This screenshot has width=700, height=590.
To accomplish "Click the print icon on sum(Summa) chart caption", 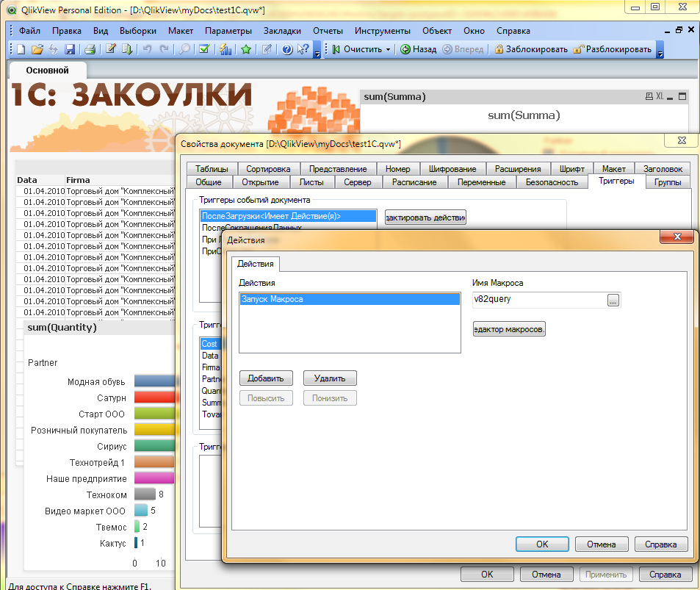I will (x=649, y=96).
